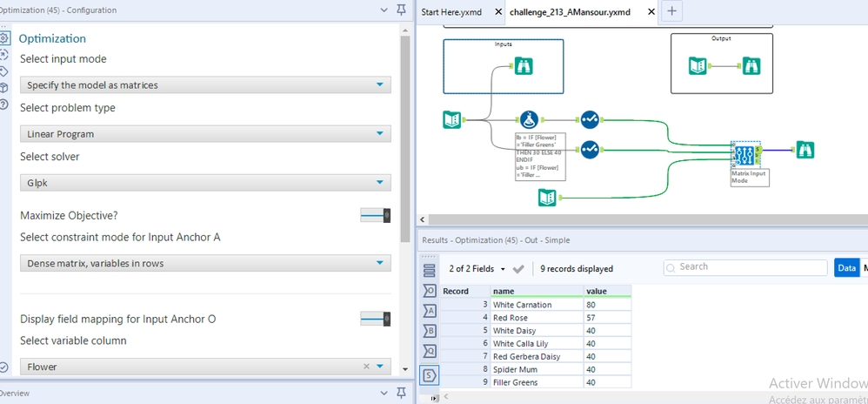Select the White Calla Lily cell
The image size is (868, 404).
pyautogui.click(x=537, y=344)
